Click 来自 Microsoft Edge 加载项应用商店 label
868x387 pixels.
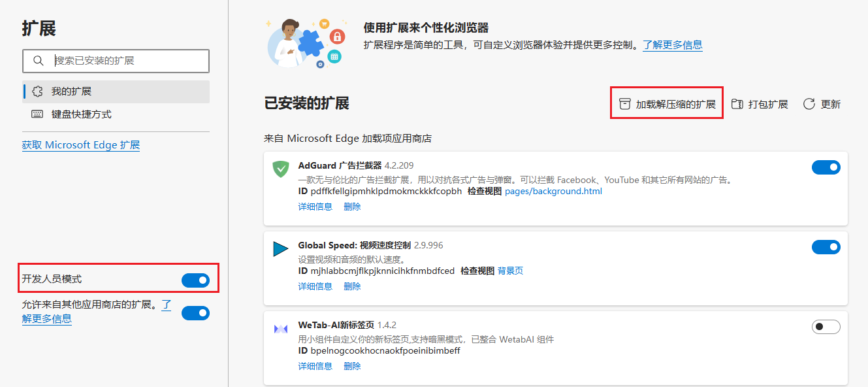point(347,139)
